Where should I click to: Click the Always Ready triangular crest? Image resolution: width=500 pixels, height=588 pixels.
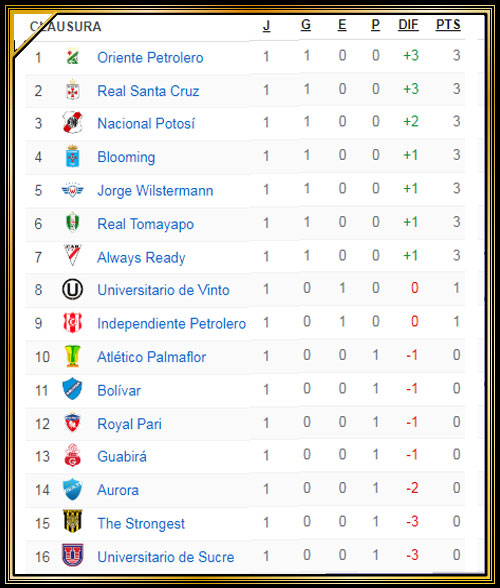point(72,255)
